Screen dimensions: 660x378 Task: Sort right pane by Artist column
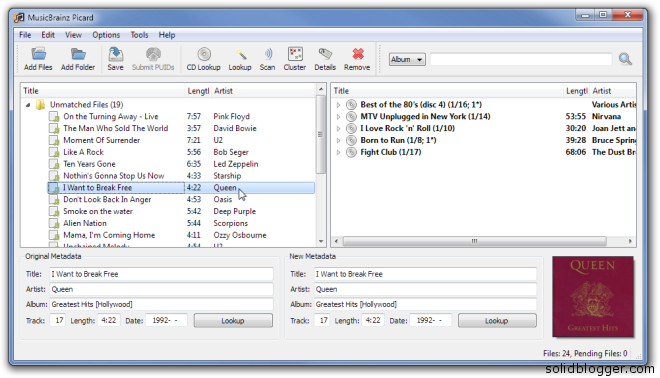[x=612, y=91]
